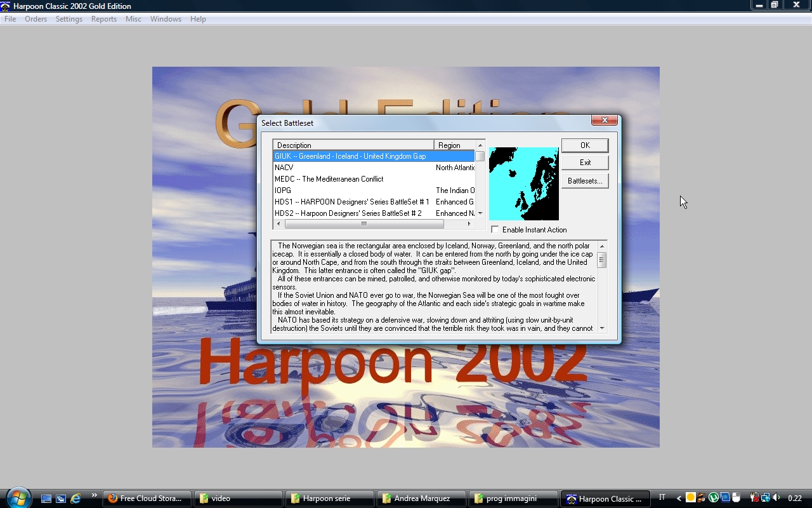Click the uTorrent tray icon

click(x=714, y=498)
